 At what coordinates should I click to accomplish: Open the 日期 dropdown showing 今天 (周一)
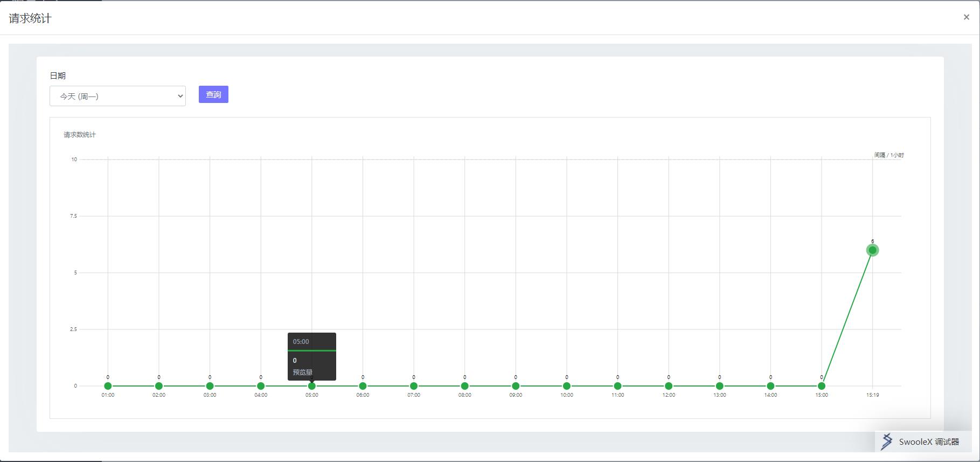(x=117, y=96)
